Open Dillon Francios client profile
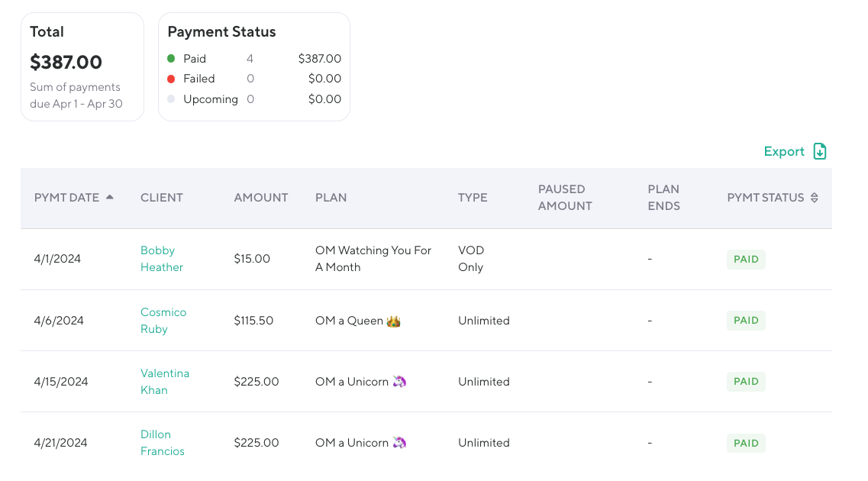The height and width of the screenshot is (481, 868). 162,443
